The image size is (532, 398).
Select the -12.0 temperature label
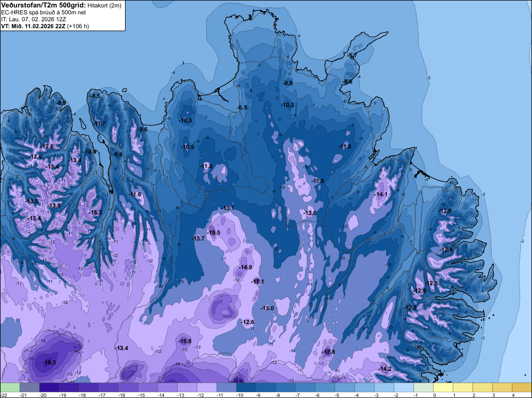coord(445,211)
